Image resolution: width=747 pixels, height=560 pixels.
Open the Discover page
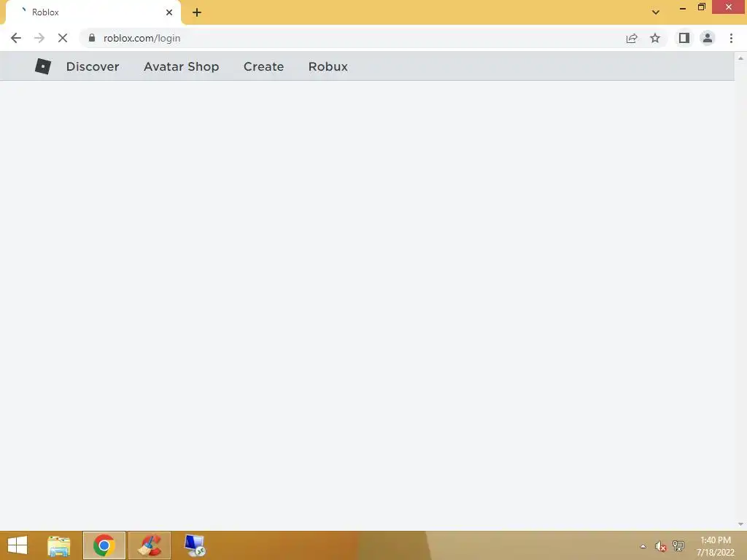click(x=93, y=66)
